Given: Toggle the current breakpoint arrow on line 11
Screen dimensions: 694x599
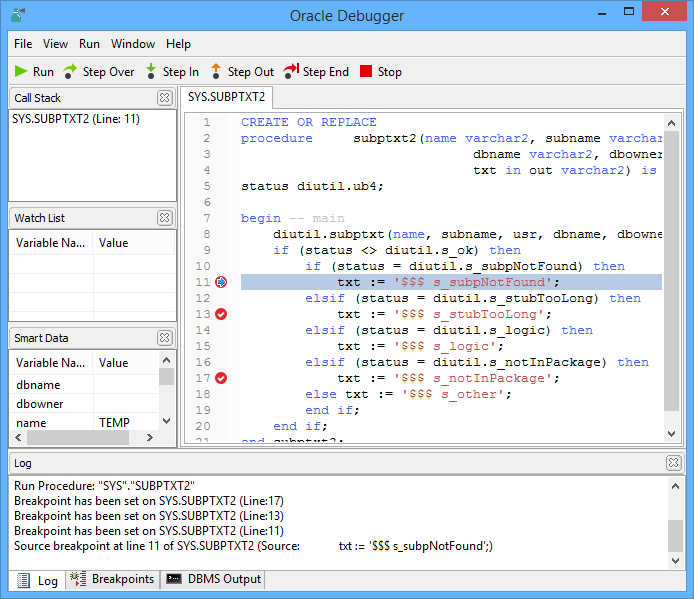Looking at the screenshot, I should pyautogui.click(x=221, y=282).
